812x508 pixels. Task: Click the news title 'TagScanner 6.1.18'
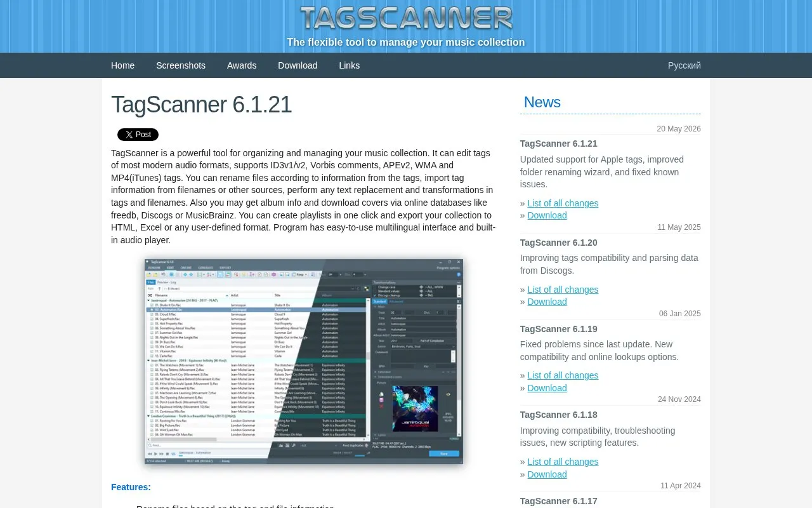point(559,415)
